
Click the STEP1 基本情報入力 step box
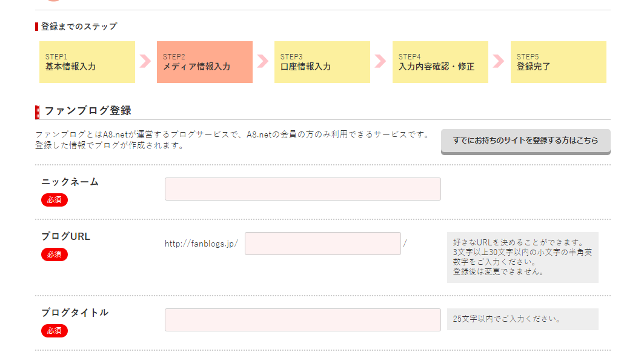(87, 62)
